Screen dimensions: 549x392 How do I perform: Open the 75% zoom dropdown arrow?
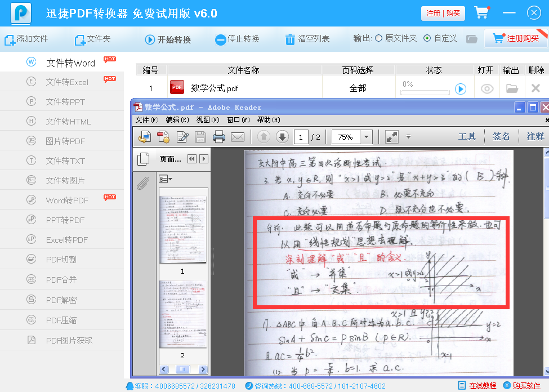366,137
